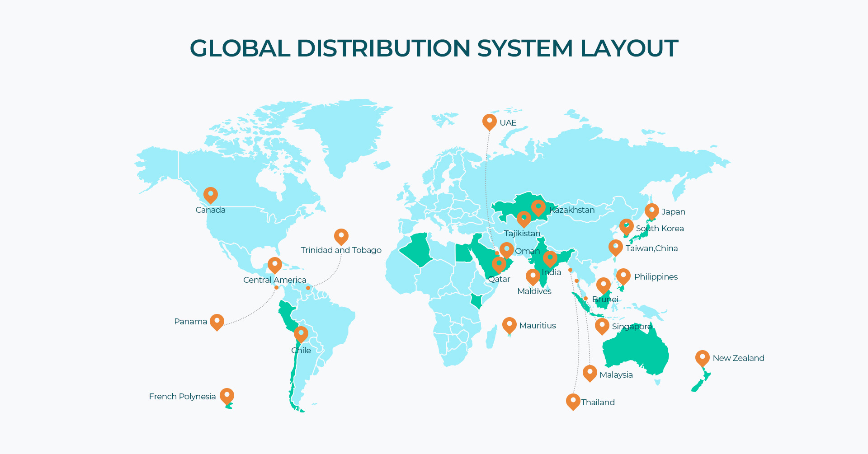Viewport: 868px width, 454px height.
Task: Click the South Korea text label
Action: 660,229
